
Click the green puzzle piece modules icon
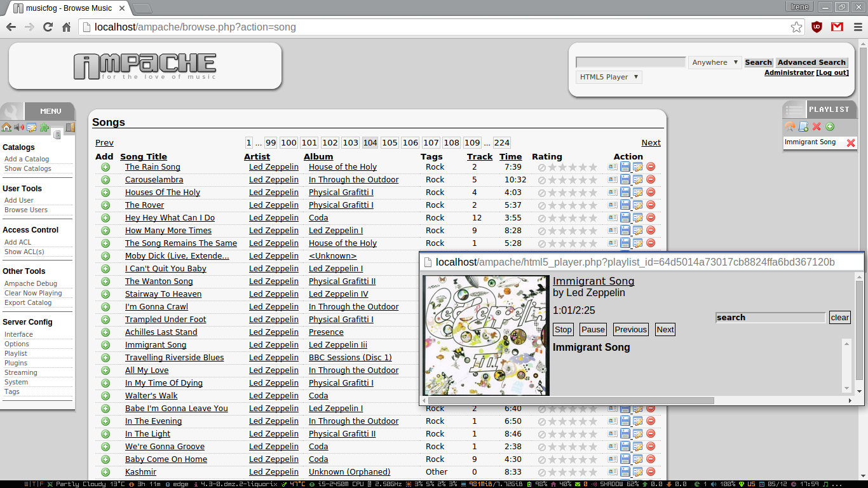(x=44, y=128)
